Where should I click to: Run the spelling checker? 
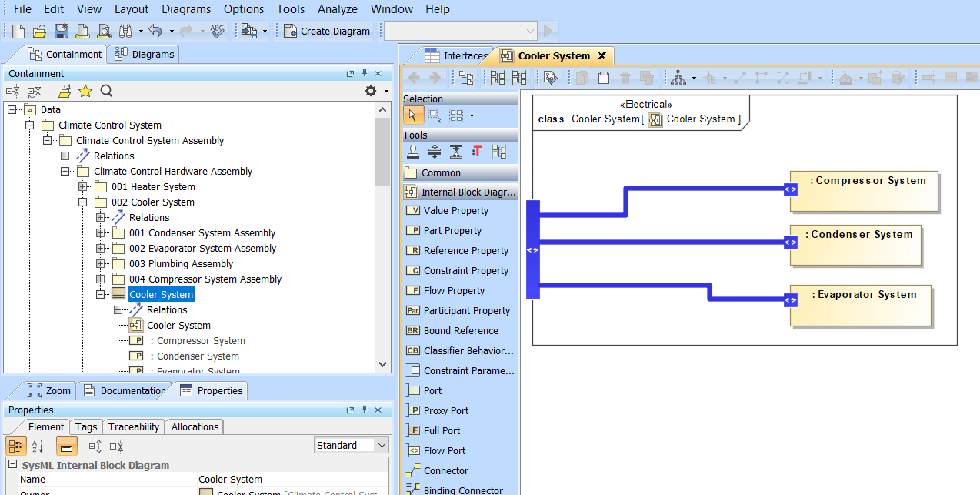[x=217, y=32]
